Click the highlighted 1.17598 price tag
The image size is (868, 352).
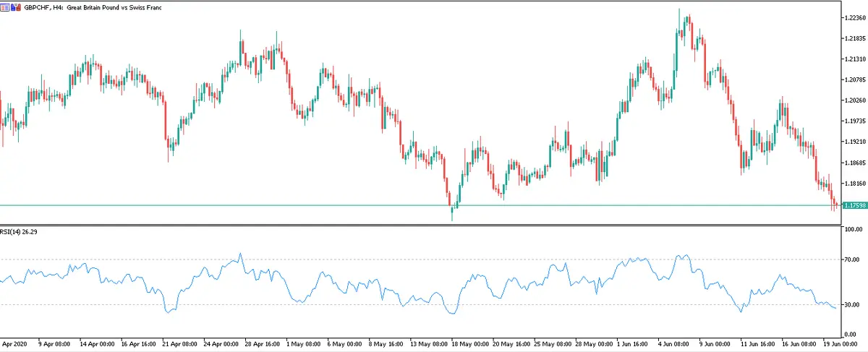[854, 206]
